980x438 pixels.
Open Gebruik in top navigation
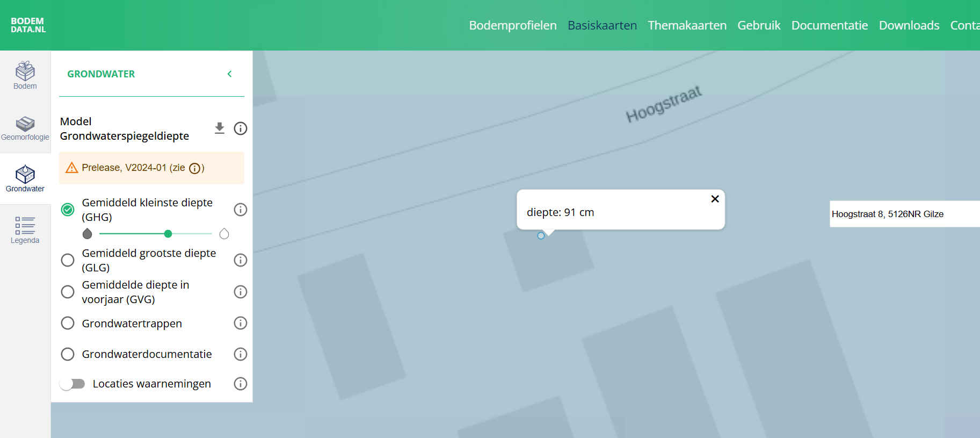(759, 25)
